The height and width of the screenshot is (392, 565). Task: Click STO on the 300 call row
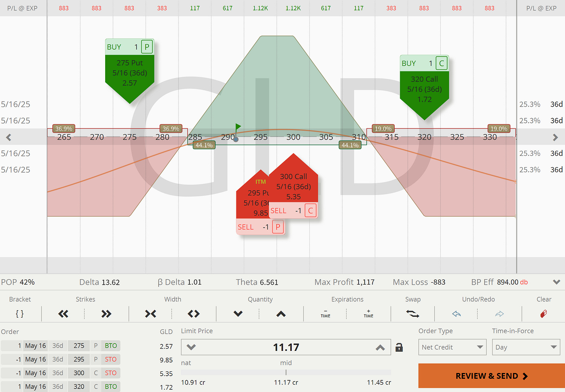tap(111, 373)
